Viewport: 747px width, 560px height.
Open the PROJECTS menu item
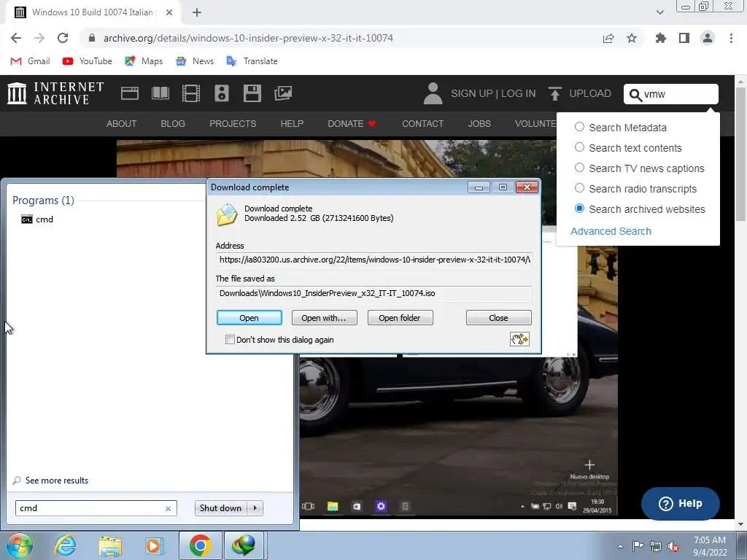click(x=233, y=124)
